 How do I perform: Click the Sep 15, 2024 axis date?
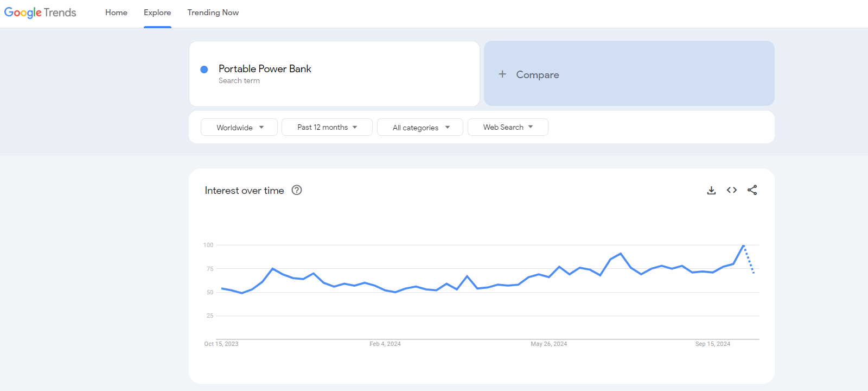click(x=713, y=344)
